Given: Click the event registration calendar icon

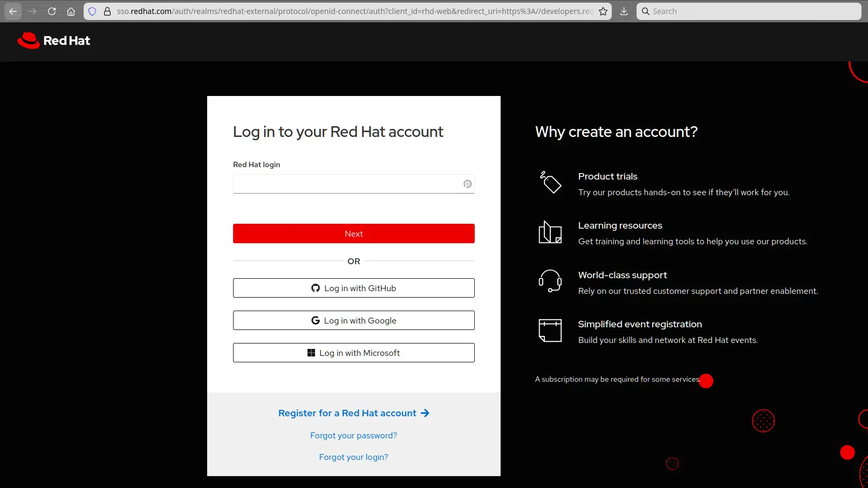Looking at the screenshot, I should 550,330.
